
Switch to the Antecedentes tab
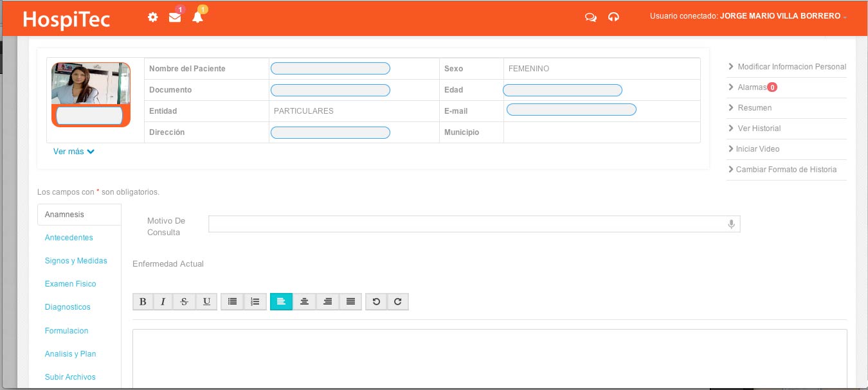[x=69, y=238]
